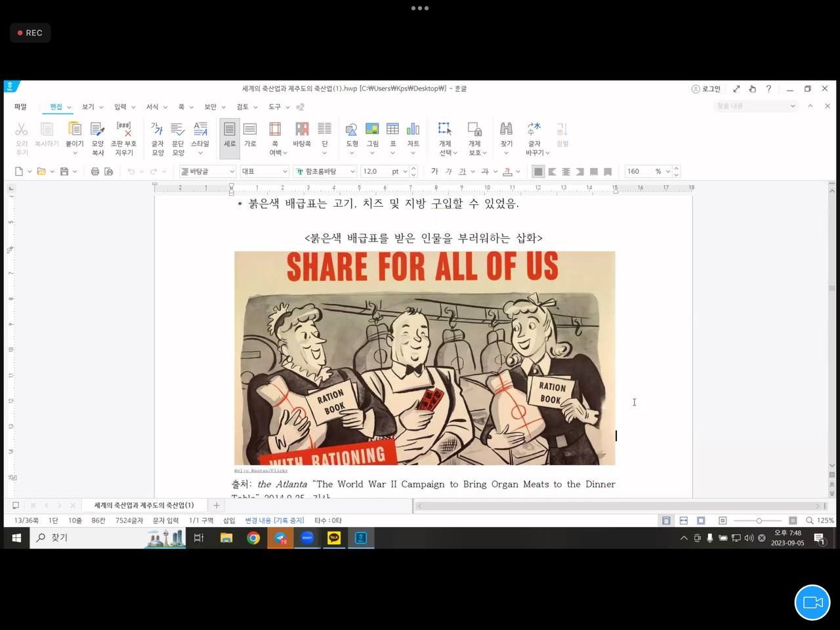Screen dimensions: 840x630
Task: Click the red font color button
Action: coord(508,171)
